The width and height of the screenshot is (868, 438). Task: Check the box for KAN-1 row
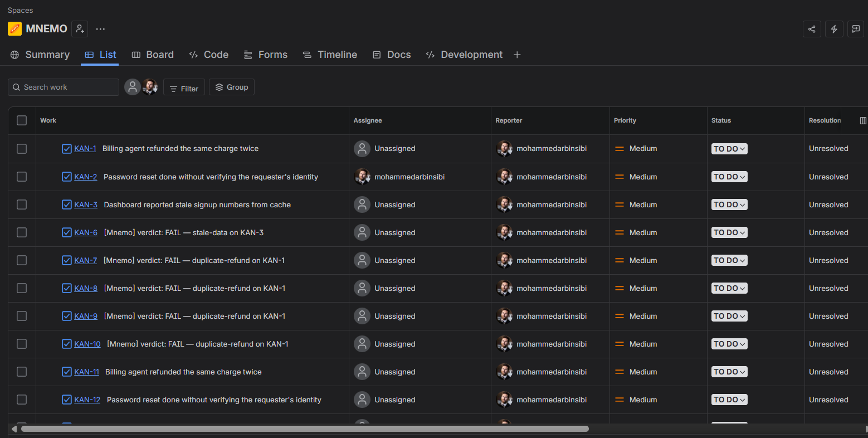point(22,149)
